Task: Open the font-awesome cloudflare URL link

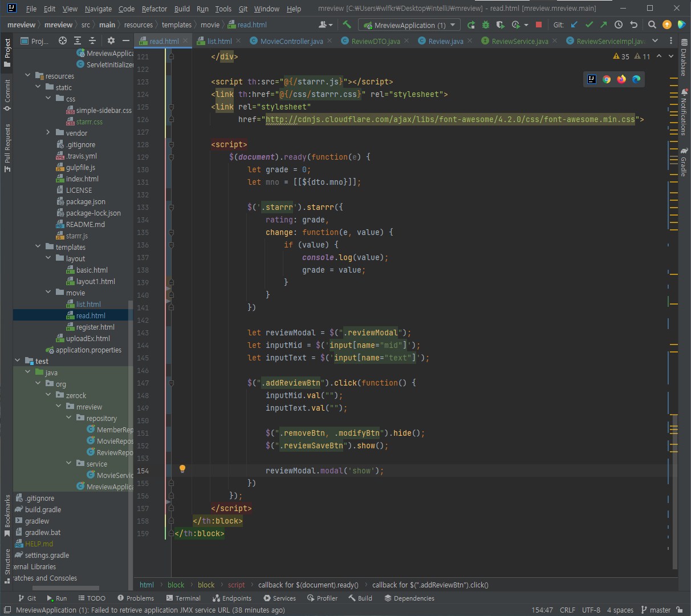Action: (x=450, y=119)
